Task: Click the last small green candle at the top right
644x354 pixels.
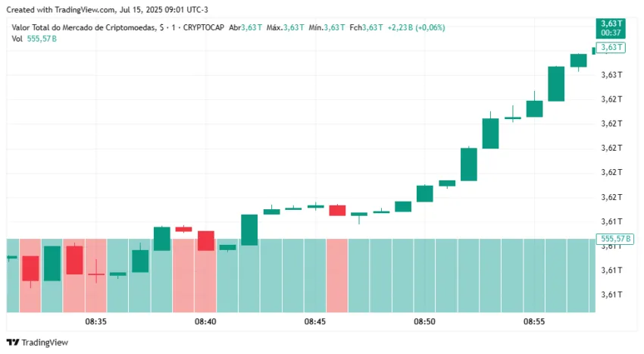Action: pos(593,51)
